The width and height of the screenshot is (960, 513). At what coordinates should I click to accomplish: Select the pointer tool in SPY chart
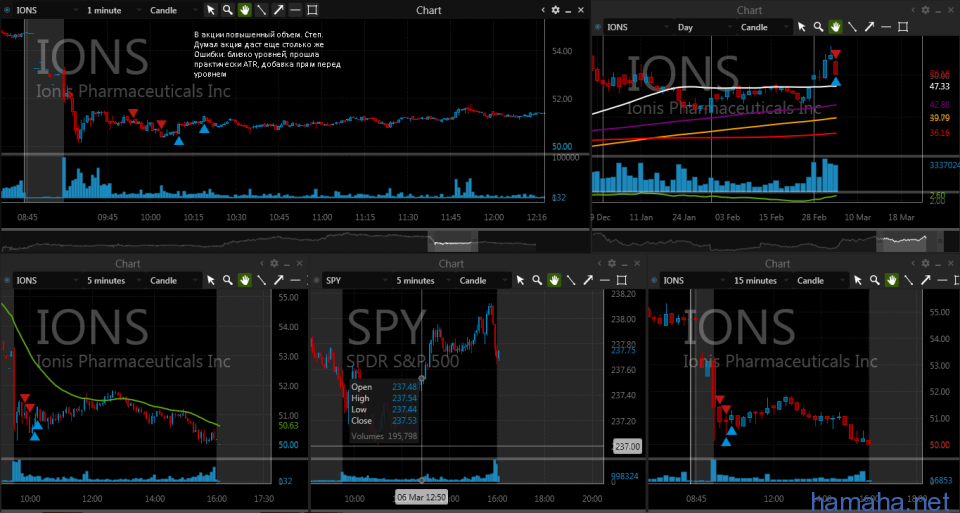point(520,280)
